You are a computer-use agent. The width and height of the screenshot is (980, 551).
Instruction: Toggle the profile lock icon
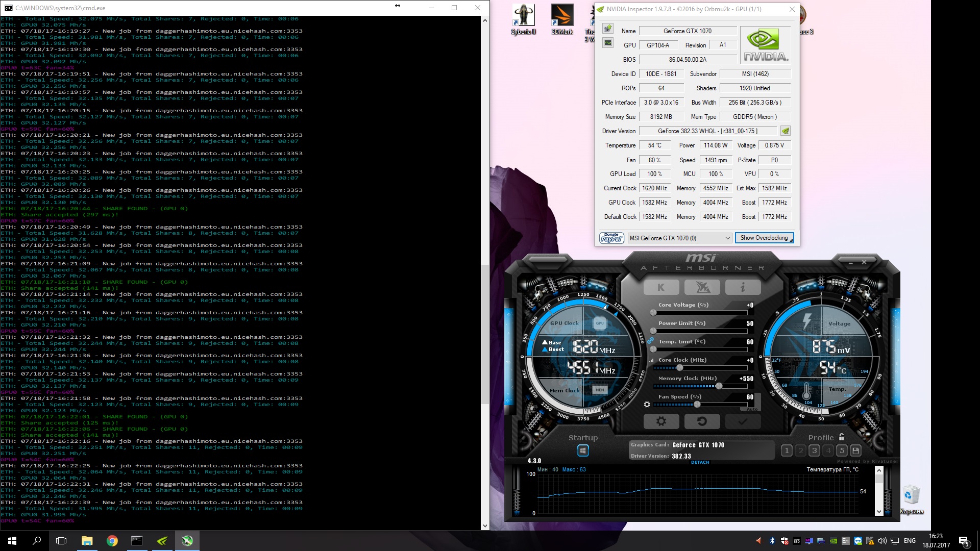point(842,437)
